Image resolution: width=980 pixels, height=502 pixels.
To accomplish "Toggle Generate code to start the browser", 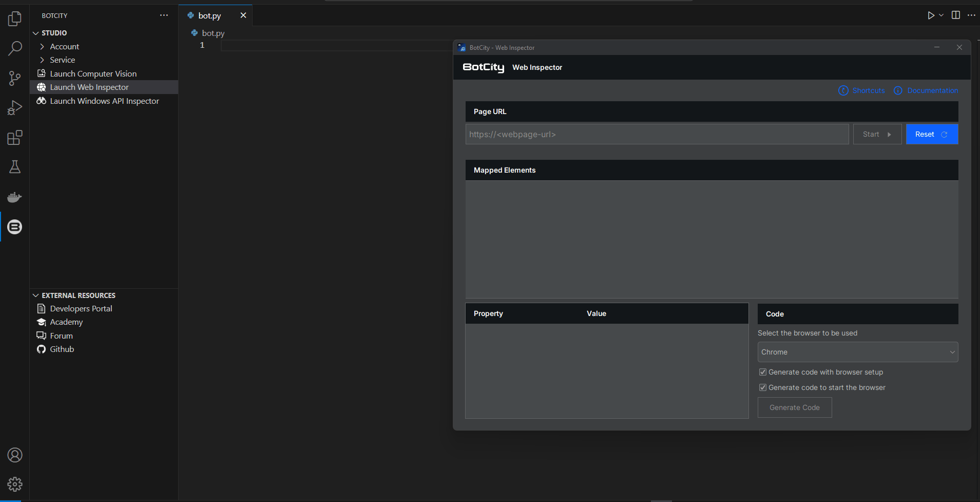I will 763,387.
